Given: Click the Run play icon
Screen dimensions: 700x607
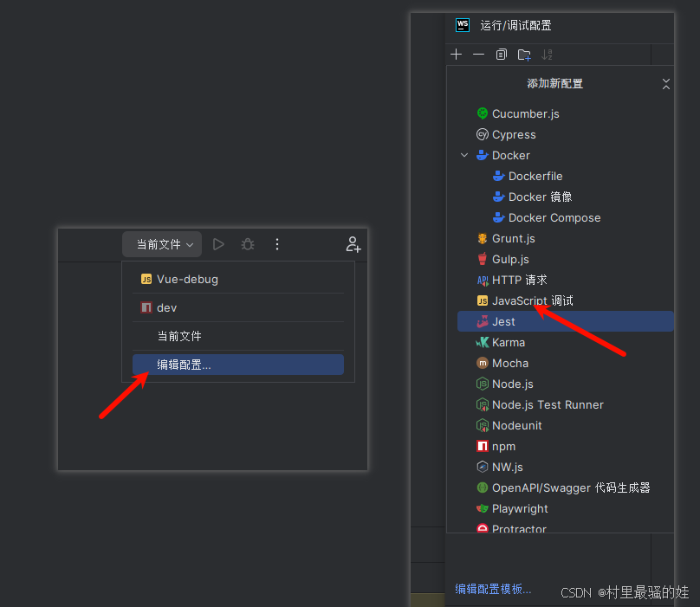Looking at the screenshot, I should [218, 244].
